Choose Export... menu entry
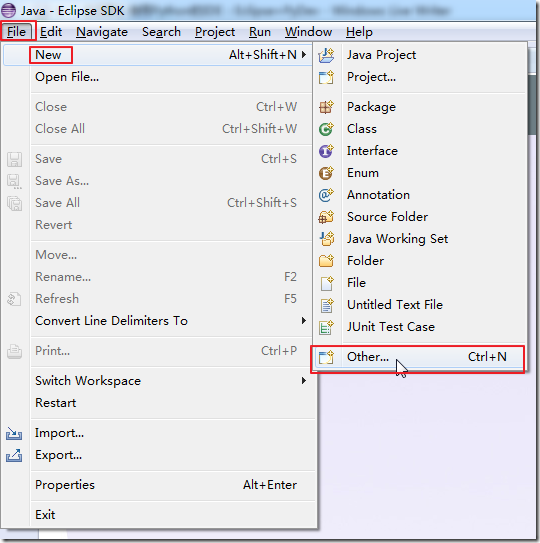 pos(158,455)
